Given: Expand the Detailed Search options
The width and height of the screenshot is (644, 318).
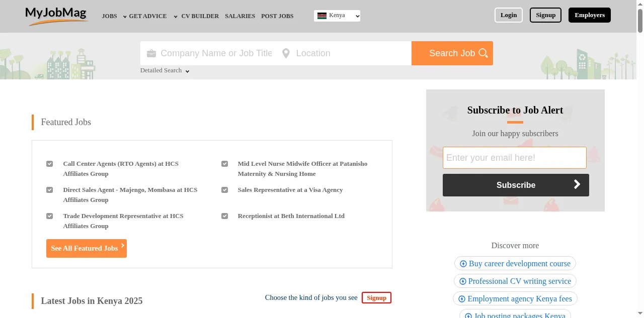Looking at the screenshot, I should point(165,70).
